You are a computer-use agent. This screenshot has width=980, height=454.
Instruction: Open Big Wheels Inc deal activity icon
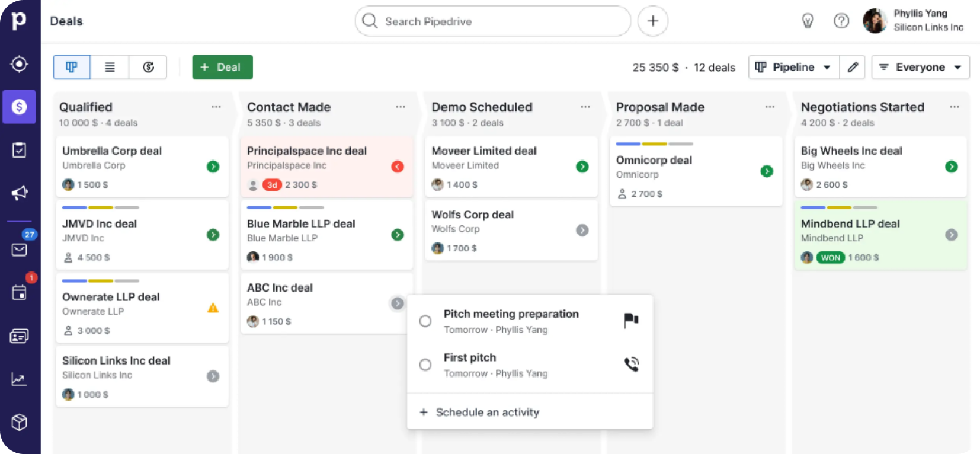[952, 167]
